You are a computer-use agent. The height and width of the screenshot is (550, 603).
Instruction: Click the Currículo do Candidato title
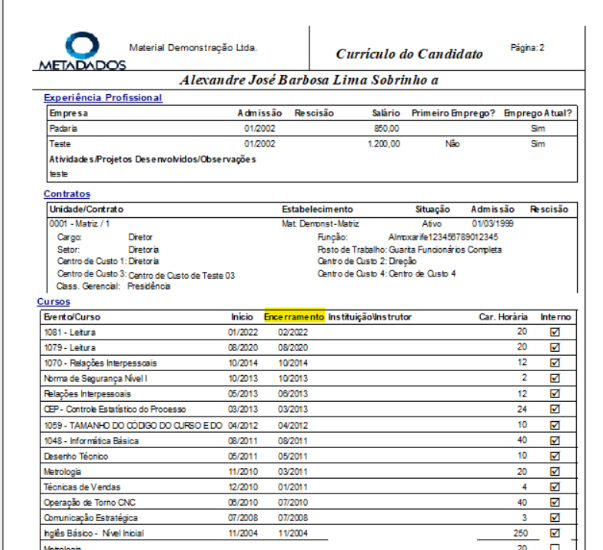[x=408, y=54]
